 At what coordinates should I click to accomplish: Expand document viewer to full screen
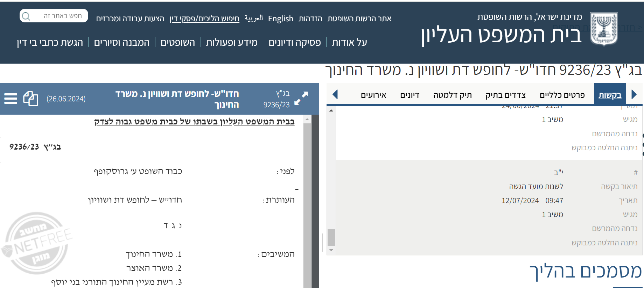click(301, 98)
